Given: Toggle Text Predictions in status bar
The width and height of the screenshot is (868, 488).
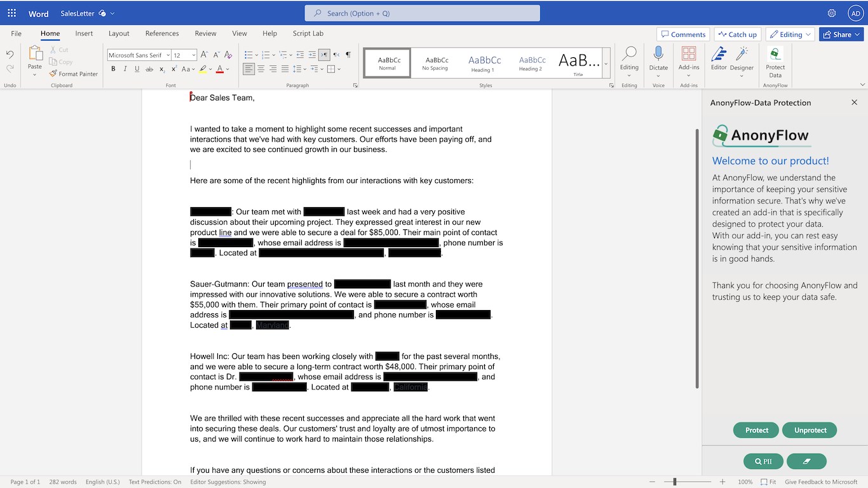Looking at the screenshot, I should click(x=155, y=482).
